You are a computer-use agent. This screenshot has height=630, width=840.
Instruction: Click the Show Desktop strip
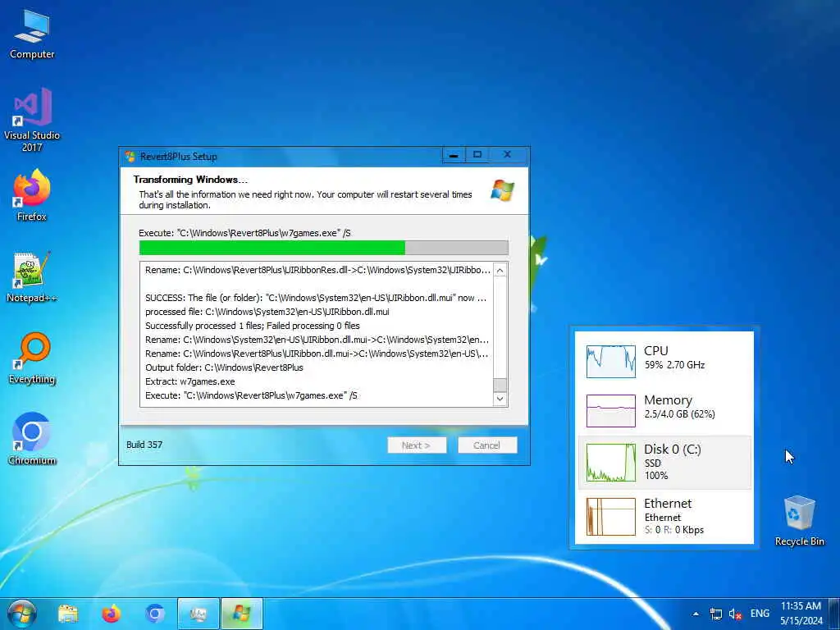(x=834, y=614)
